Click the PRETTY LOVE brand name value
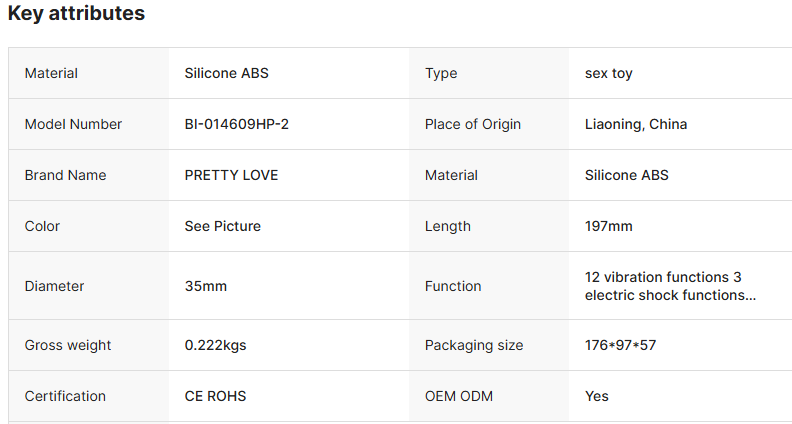792x424 pixels. point(231,175)
